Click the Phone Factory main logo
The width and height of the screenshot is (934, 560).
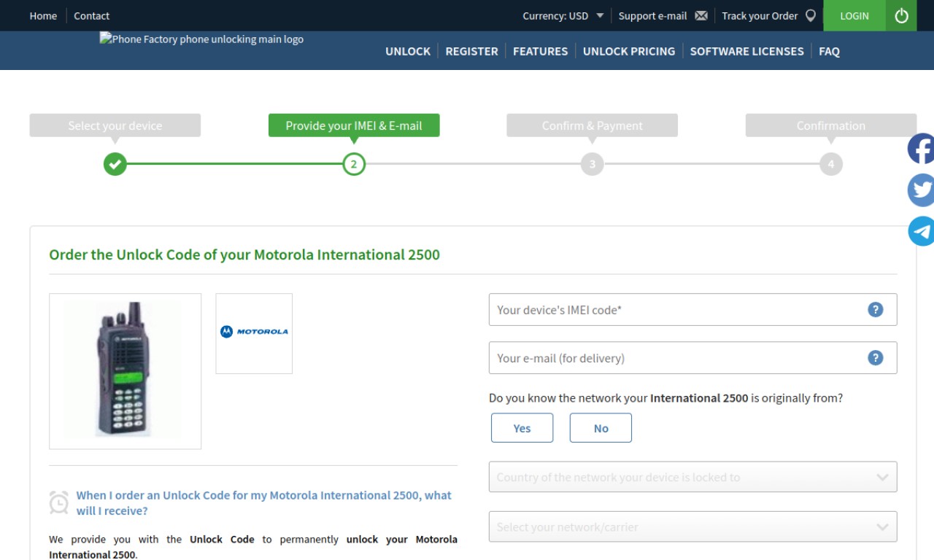(x=201, y=39)
